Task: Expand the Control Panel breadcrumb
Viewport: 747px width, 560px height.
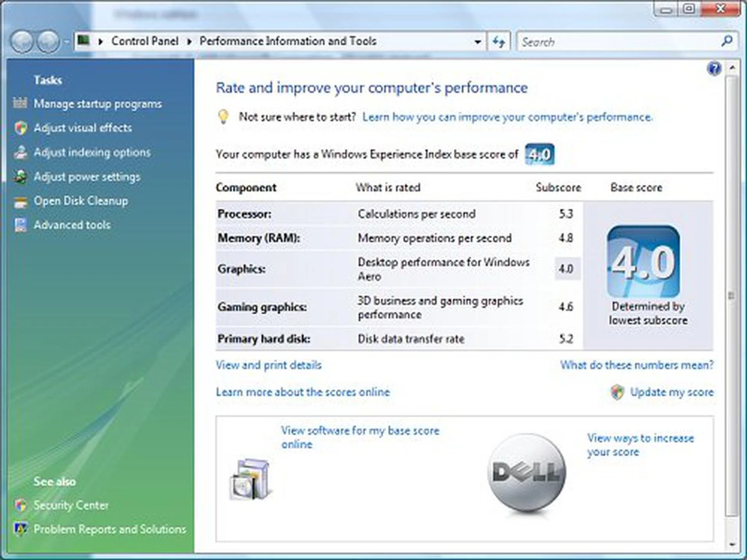Action: click(189, 41)
